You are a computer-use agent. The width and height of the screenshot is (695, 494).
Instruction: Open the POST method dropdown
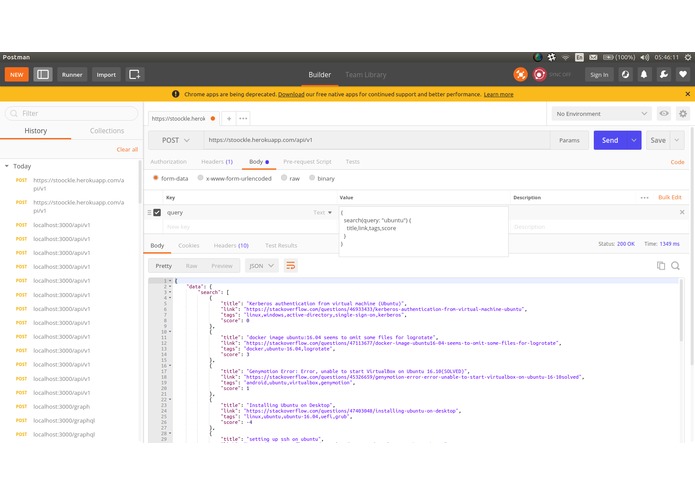(x=176, y=140)
